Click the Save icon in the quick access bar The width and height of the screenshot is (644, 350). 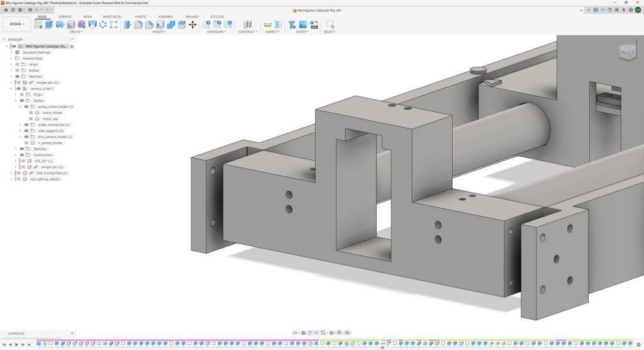pos(30,10)
